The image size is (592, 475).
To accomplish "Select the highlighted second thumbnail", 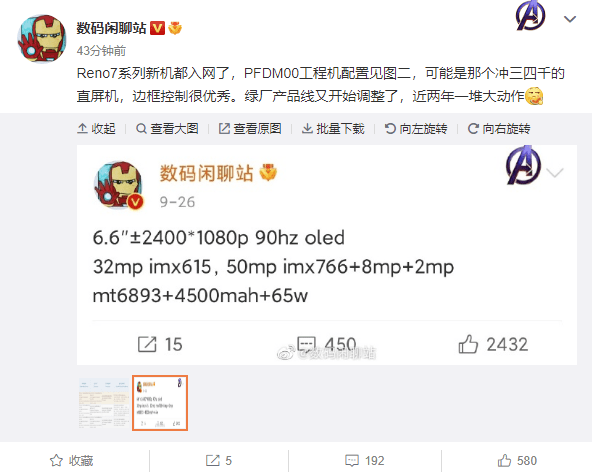I will point(160,403).
